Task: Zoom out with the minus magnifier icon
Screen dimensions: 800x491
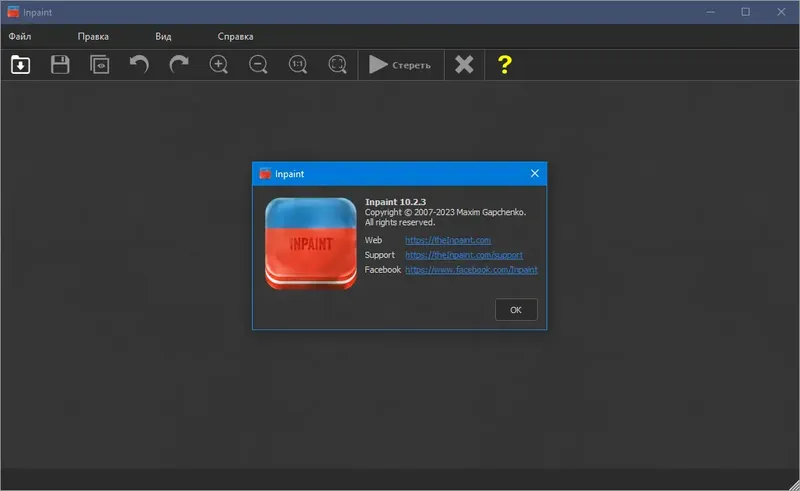Action: 258,65
